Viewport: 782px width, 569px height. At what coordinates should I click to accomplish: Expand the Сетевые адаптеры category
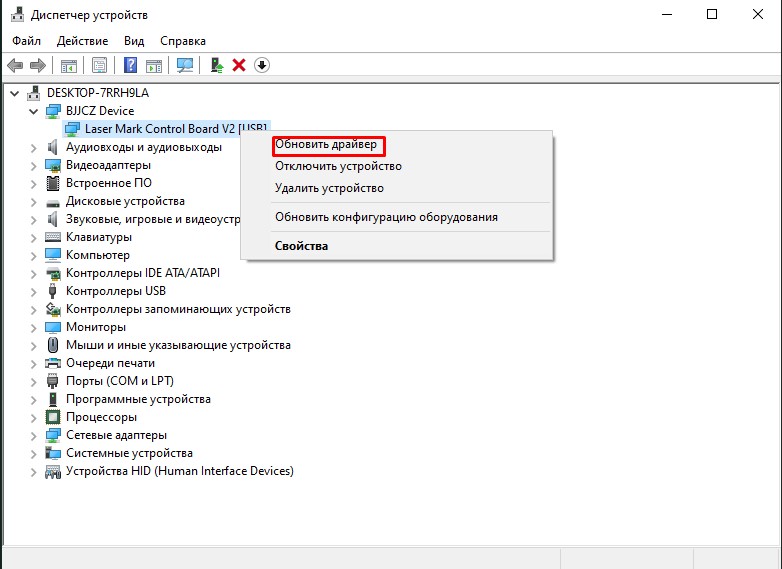(34, 435)
